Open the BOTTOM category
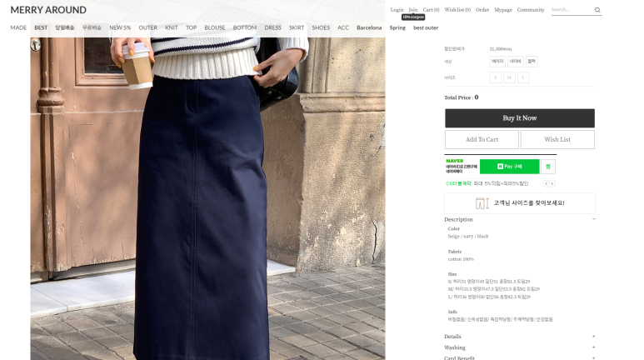644x360 pixels. (x=245, y=27)
